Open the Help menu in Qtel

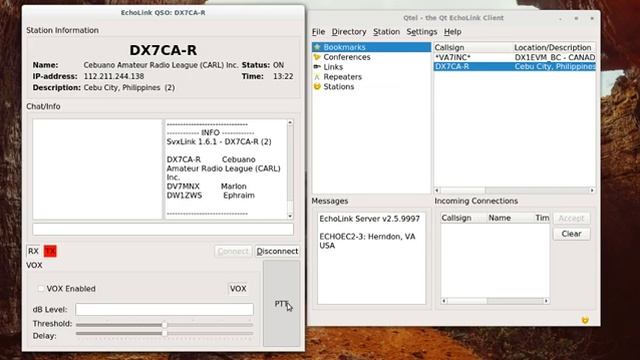pos(453,32)
